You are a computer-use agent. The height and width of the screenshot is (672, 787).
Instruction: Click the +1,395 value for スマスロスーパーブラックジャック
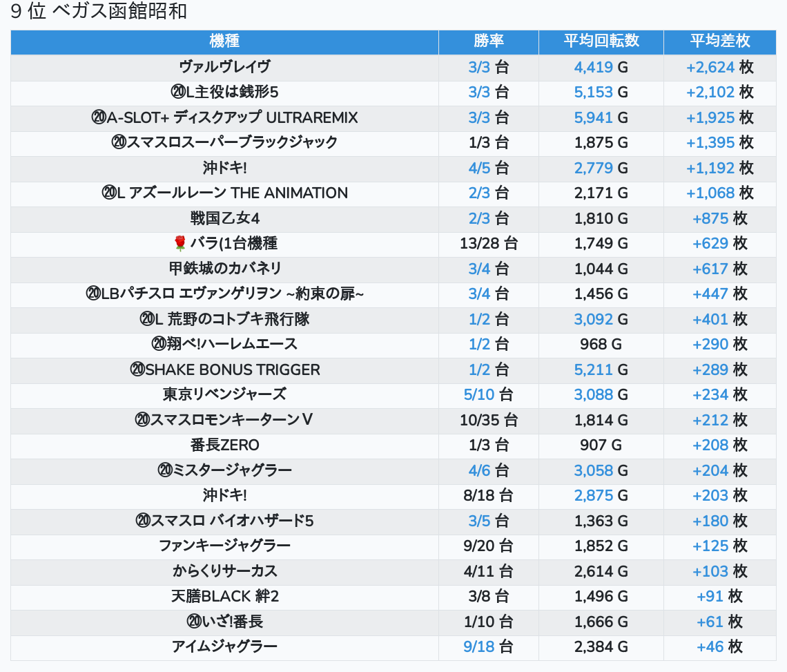710,142
